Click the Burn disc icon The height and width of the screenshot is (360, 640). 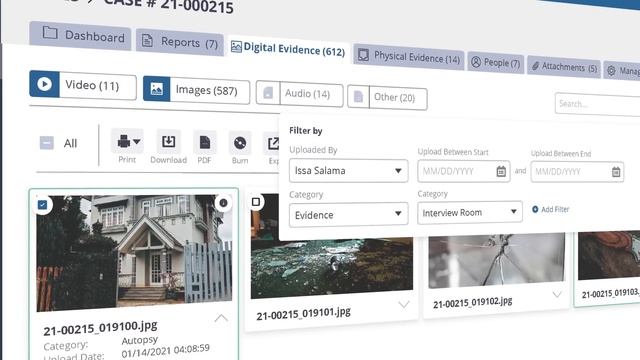point(240,143)
